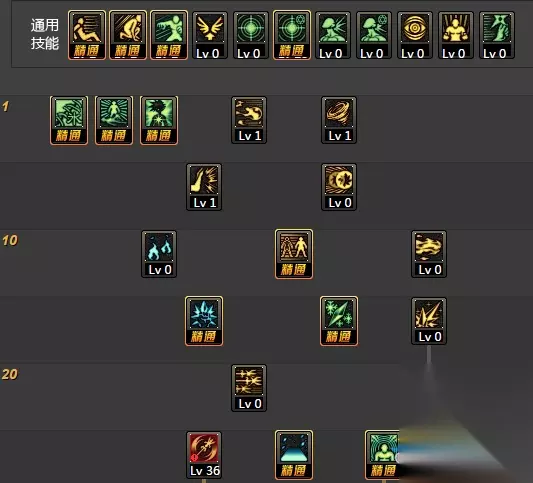Select the green spiky-haired figure mastered skill
The height and width of the screenshot is (483, 533).
coord(159,120)
